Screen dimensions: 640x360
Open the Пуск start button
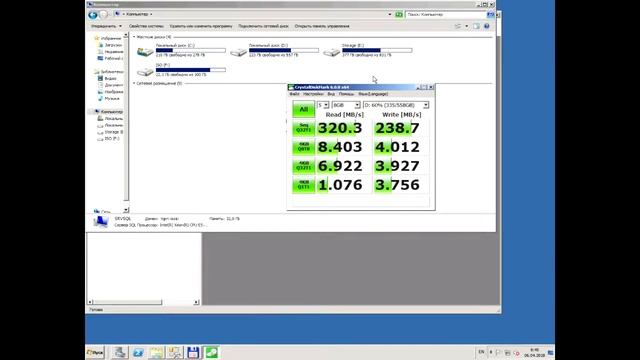click(95, 352)
